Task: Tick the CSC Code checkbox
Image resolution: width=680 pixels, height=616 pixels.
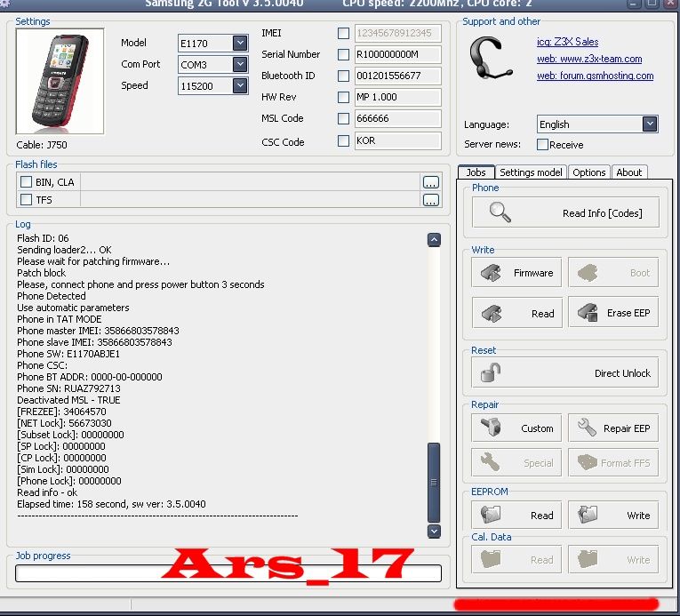Action: pos(343,140)
